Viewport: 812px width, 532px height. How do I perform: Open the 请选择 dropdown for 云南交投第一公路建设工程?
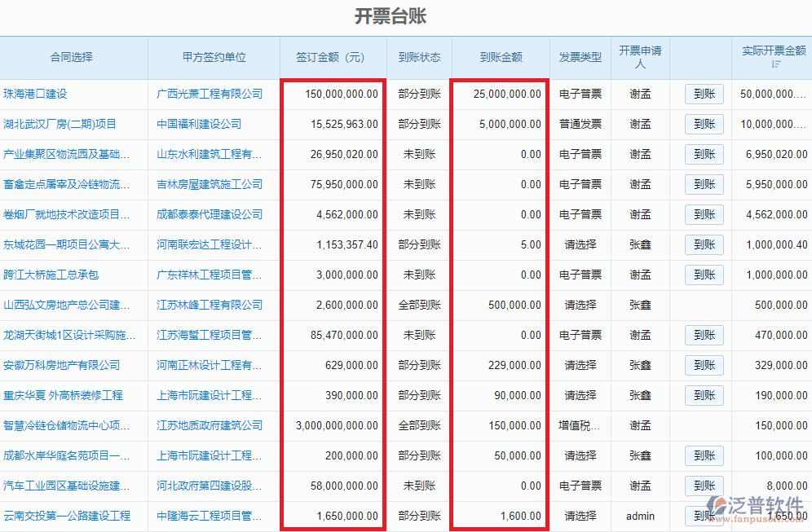click(x=579, y=516)
